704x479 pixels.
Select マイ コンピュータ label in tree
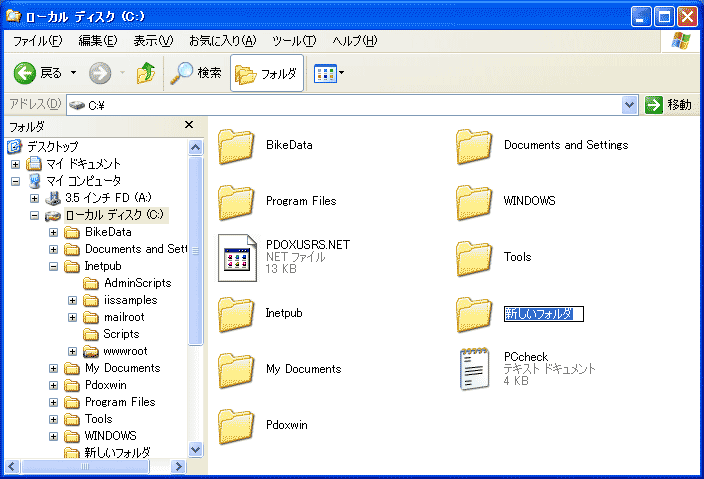[84, 181]
